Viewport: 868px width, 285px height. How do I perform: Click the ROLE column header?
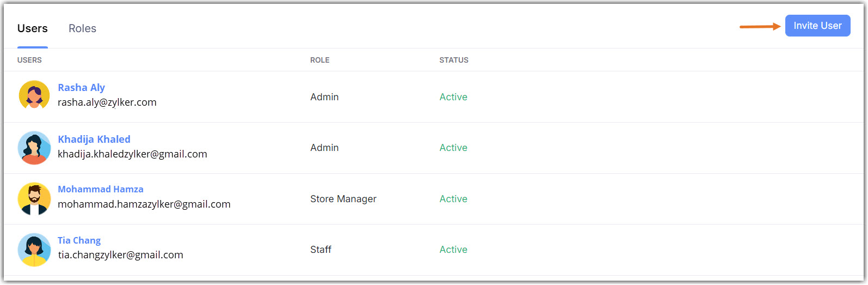point(320,60)
